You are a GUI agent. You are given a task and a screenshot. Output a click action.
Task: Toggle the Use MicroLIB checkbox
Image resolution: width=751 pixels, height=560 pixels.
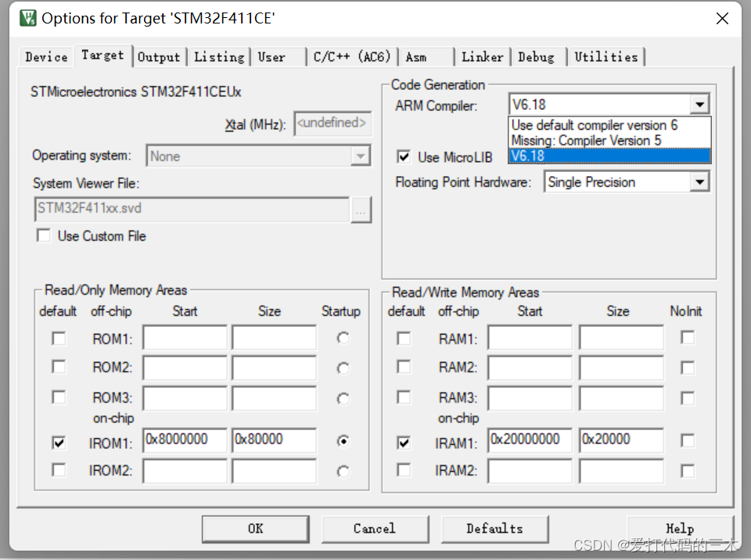(404, 156)
